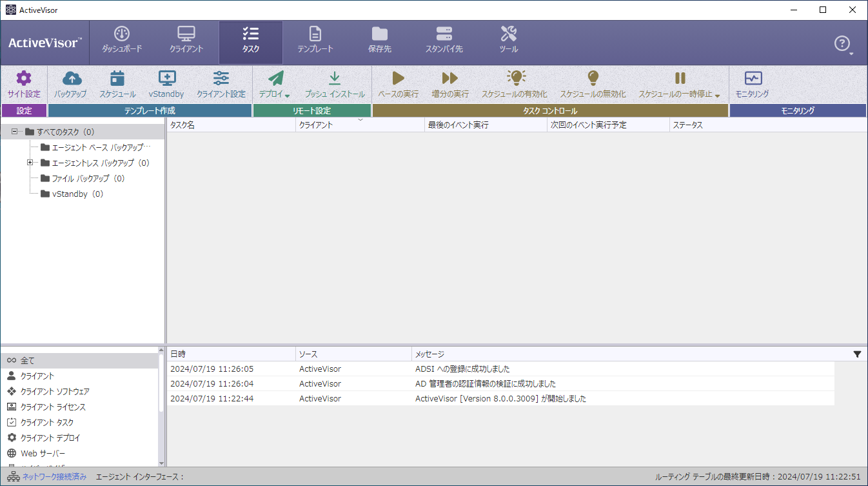The image size is (868, 486).
Task: Open the スタンバイ先 standby targets view
Action: click(x=444, y=41)
